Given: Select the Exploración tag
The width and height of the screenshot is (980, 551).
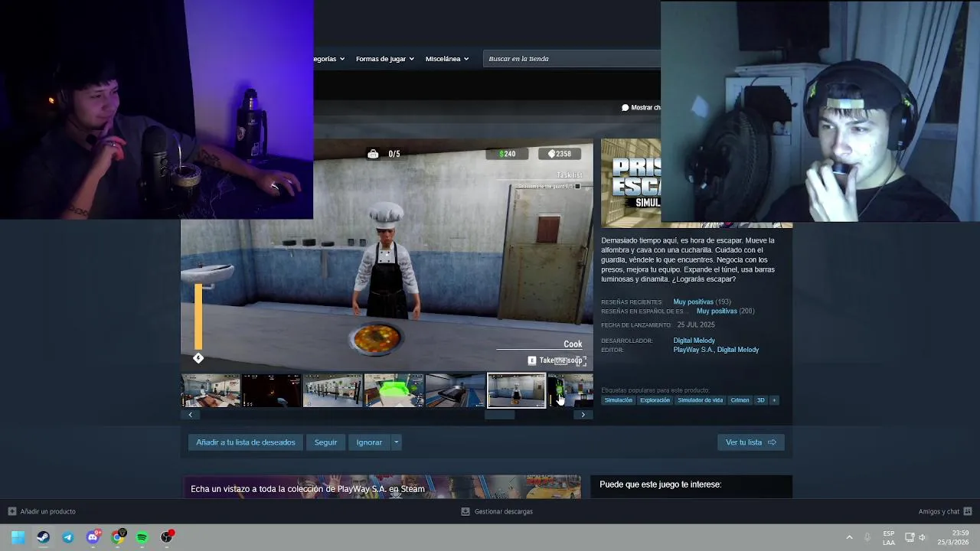Looking at the screenshot, I should (x=655, y=400).
